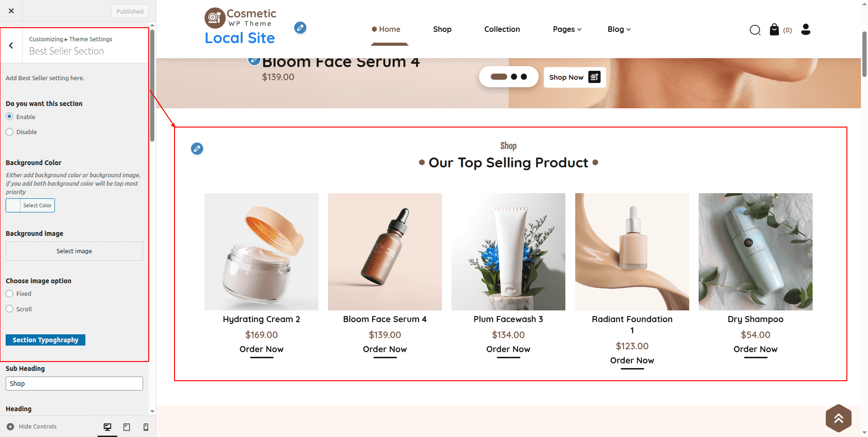
Task: Select the Fixed image option
Action: click(x=9, y=294)
